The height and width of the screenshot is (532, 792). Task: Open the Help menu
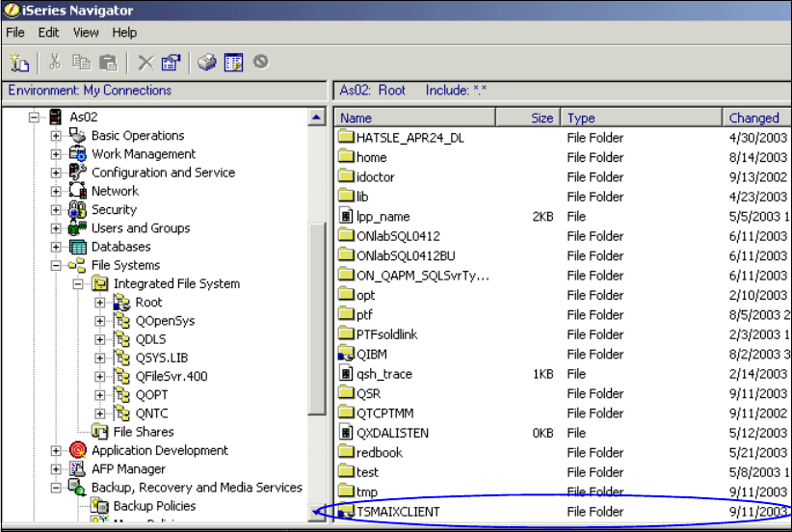point(124,33)
